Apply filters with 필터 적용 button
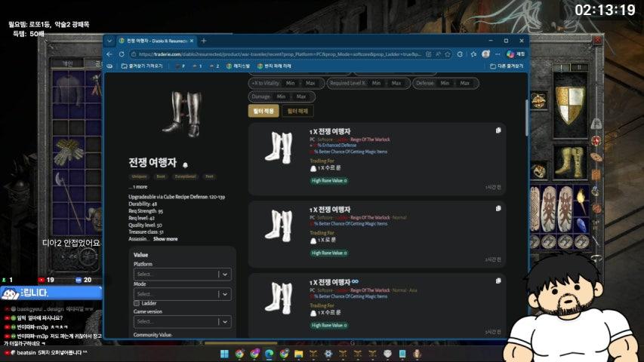The width and height of the screenshot is (644, 362). [x=263, y=111]
